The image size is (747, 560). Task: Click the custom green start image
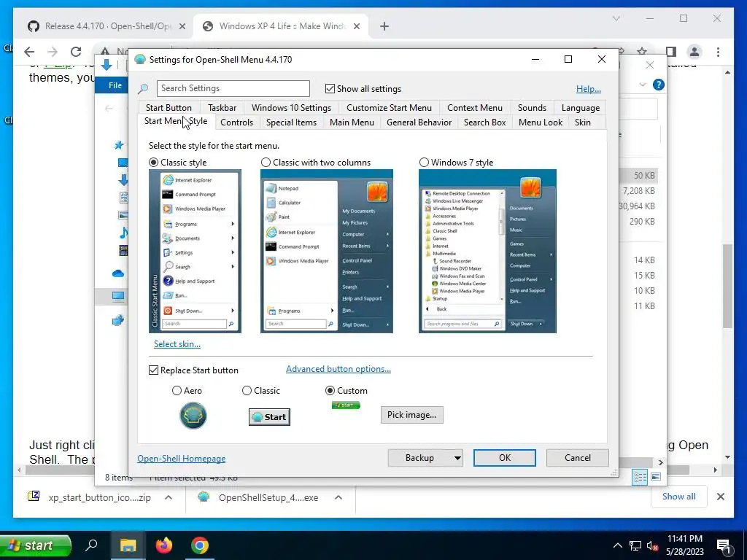(346, 405)
